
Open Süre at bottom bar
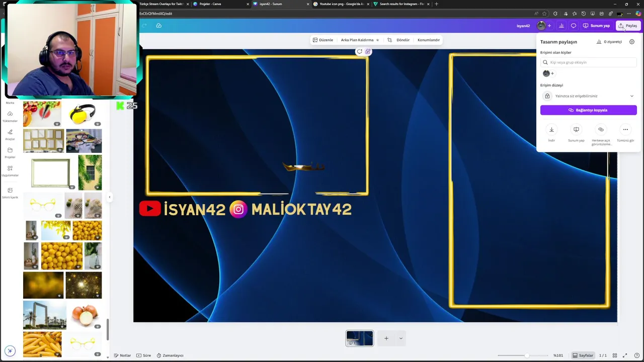click(144, 355)
